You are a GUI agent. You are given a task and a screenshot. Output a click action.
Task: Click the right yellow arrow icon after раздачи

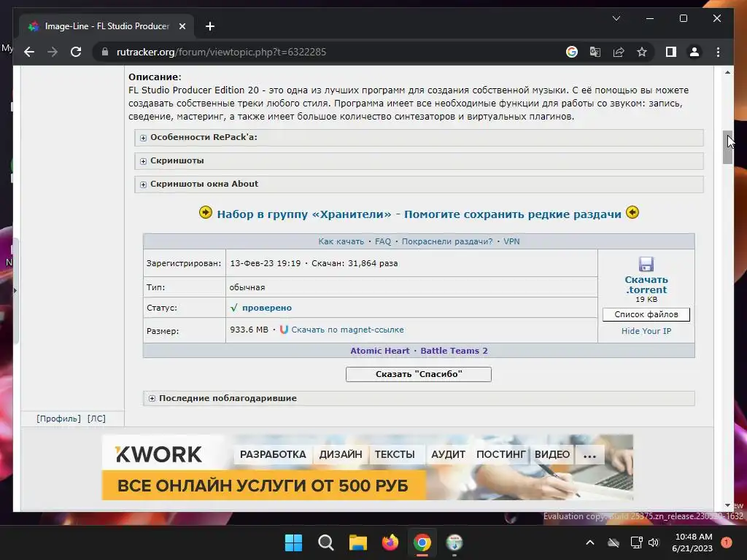[632, 212]
